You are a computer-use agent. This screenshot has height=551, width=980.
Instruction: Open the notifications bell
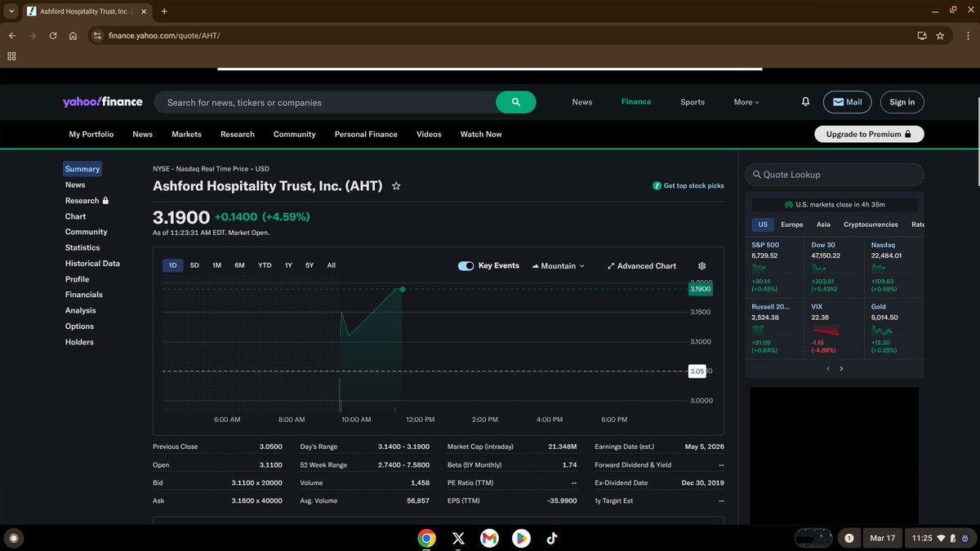point(805,102)
